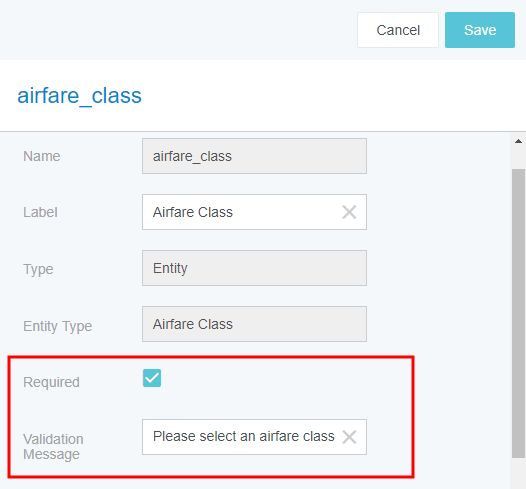Click the Entity Type caption text
This screenshot has height=489, width=526.
click(57, 326)
